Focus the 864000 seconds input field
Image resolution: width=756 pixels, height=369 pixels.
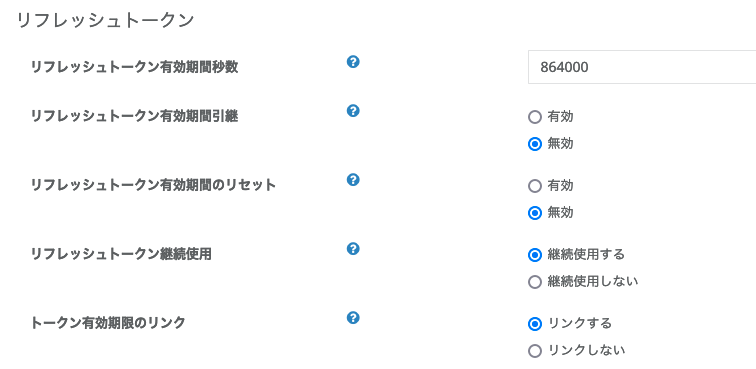[642, 67]
